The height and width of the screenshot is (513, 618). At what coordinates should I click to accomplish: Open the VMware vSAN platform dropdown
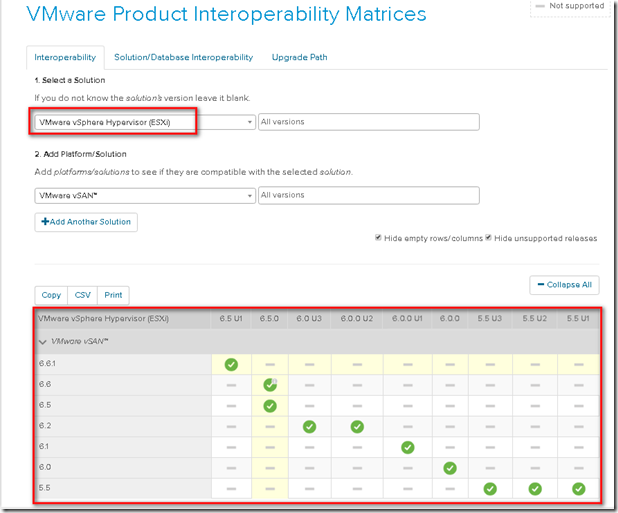click(145, 195)
